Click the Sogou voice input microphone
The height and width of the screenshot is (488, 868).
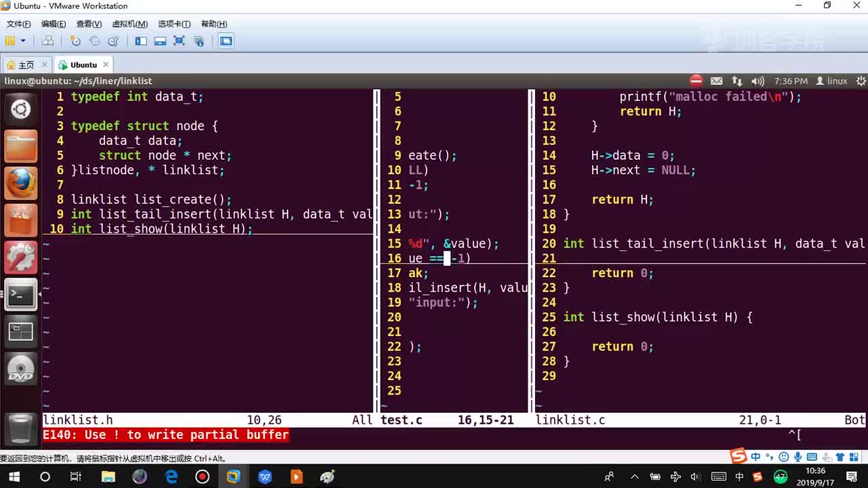797,457
